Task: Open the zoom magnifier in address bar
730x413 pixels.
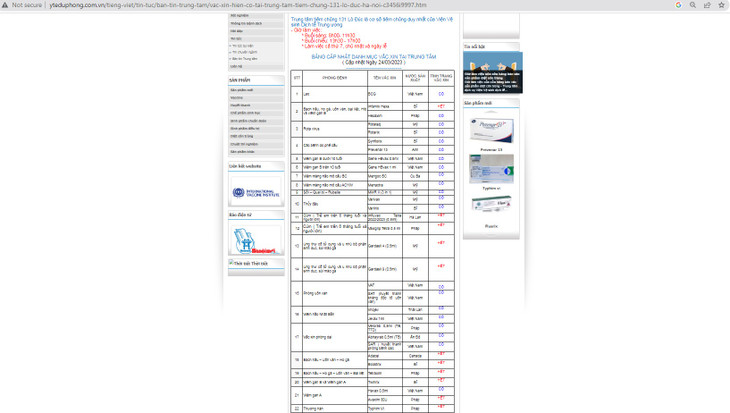Action: (693, 5)
